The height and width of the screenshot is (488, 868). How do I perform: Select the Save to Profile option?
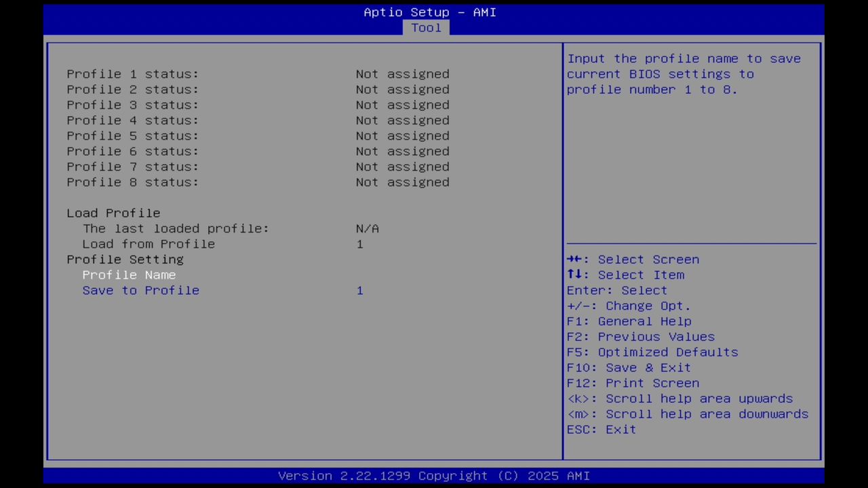point(140,290)
